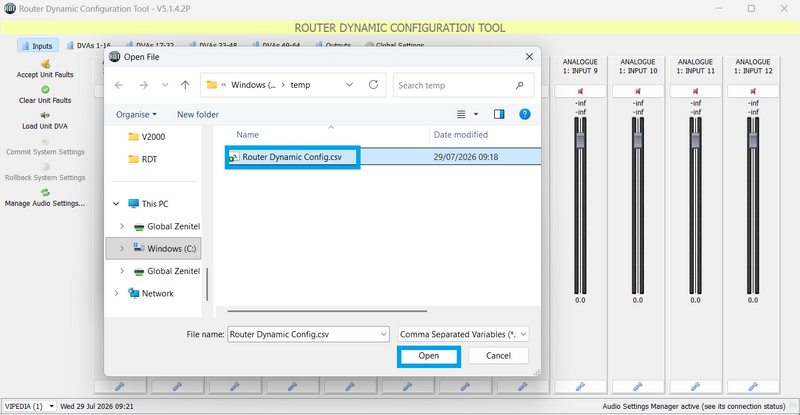Click the search magnifier icon

519,85
